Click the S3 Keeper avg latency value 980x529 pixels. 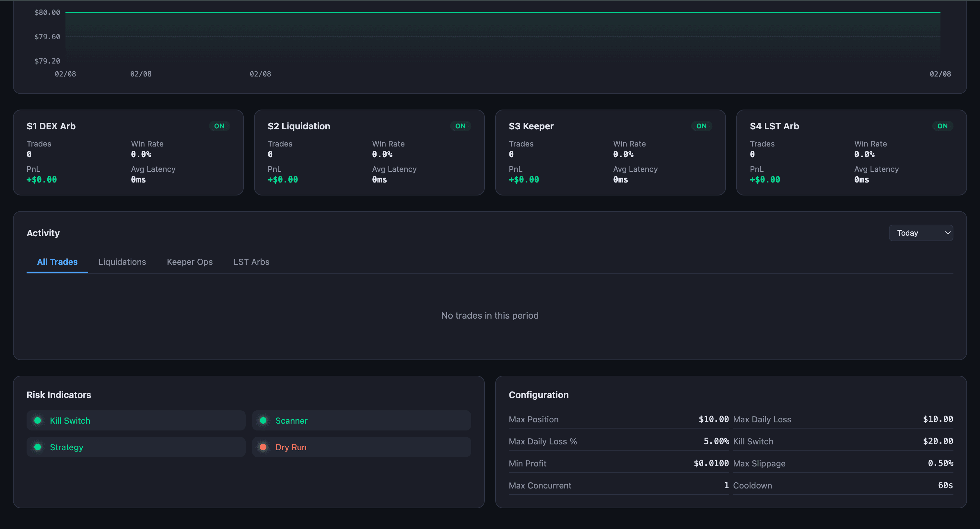coord(621,180)
